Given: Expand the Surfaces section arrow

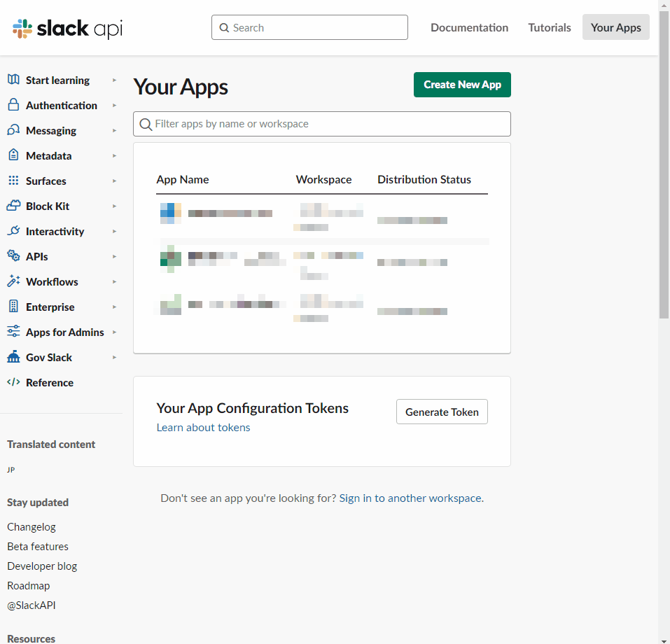Looking at the screenshot, I should tap(115, 181).
